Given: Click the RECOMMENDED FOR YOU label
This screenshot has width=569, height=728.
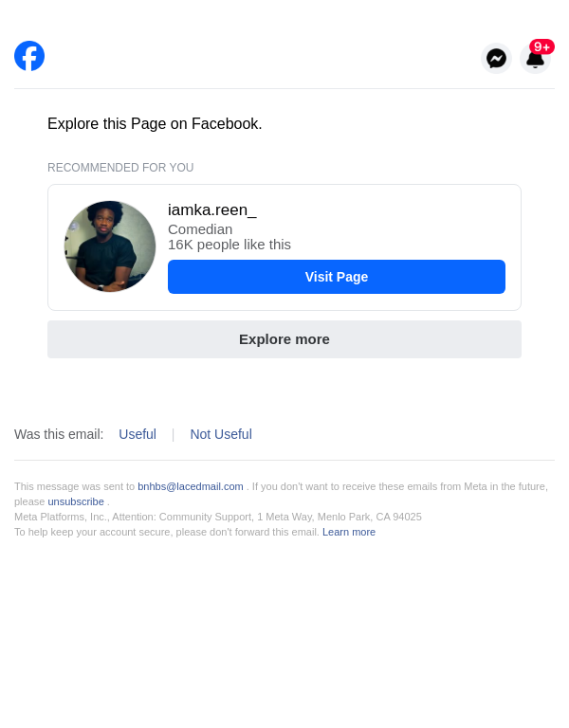Looking at the screenshot, I should pyautogui.click(x=120, y=168).
